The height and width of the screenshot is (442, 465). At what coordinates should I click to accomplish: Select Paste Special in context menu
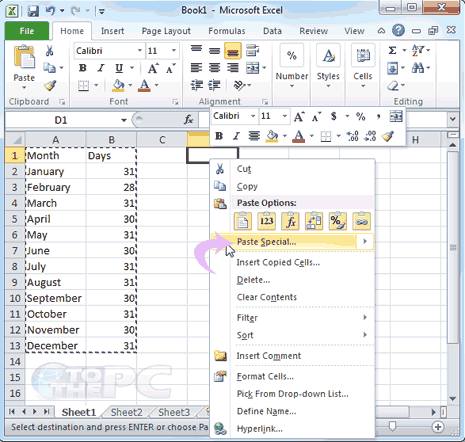point(292,242)
